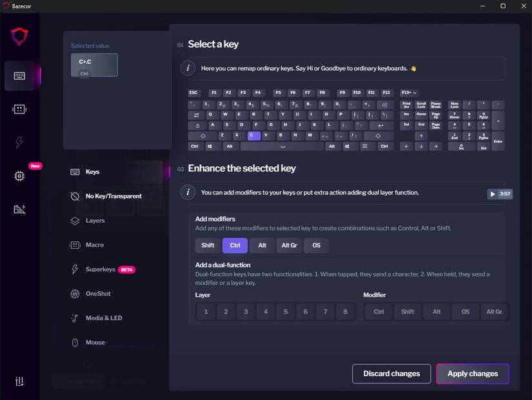Click the Superkeys lightning icon in the sidebar
The width and height of the screenshot is (532, 400).
(19, 142)
